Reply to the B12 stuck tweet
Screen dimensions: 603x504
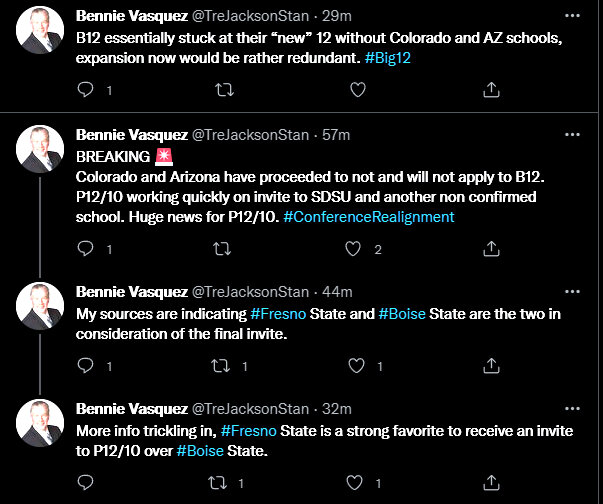[87, 89]
